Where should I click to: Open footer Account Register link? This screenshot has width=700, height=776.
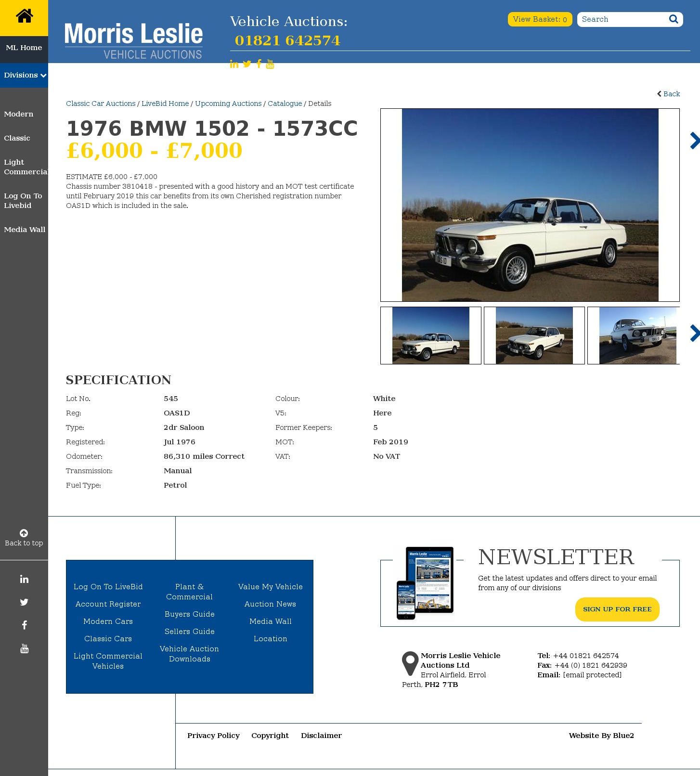(x=108, y=604)
